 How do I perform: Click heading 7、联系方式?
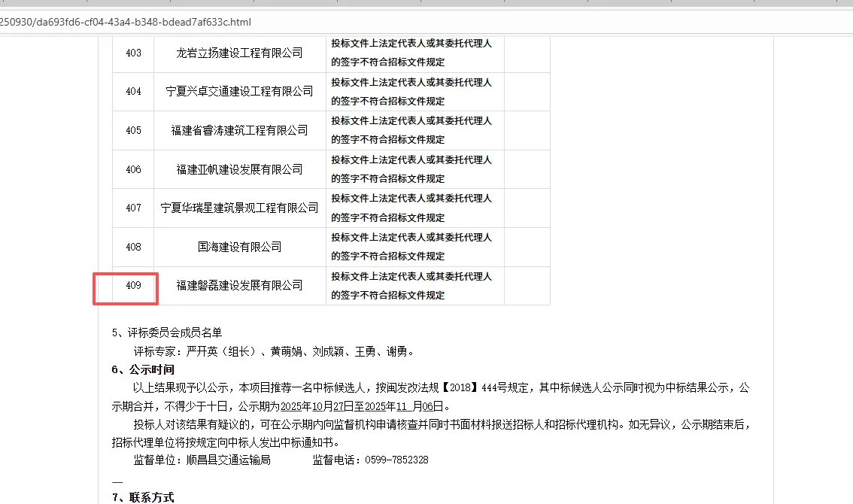143,497
